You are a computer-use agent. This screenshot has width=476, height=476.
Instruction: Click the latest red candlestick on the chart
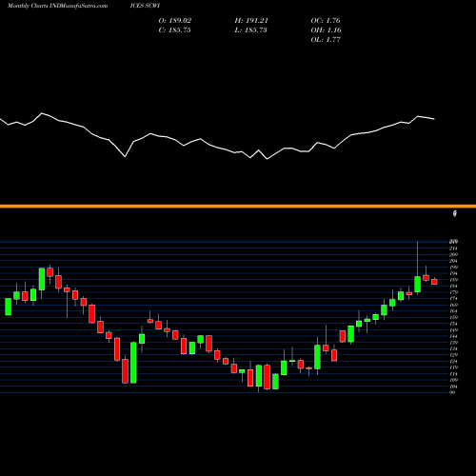[x=434, y=282]
